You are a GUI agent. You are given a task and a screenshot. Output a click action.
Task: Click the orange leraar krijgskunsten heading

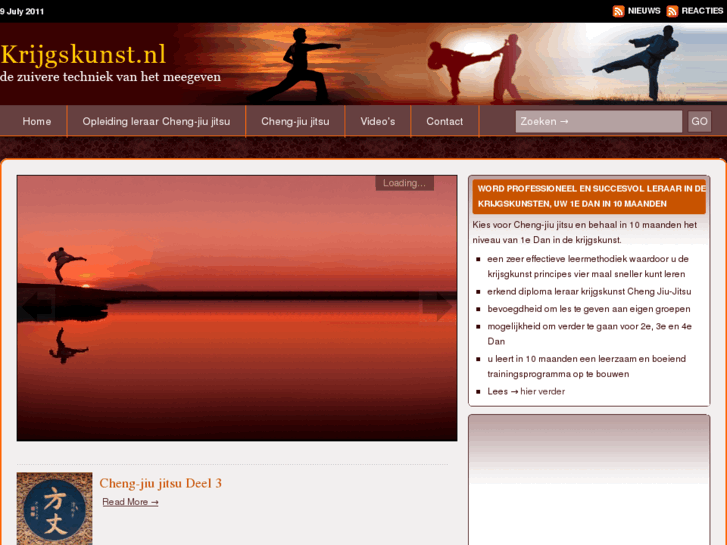(589, 196)
